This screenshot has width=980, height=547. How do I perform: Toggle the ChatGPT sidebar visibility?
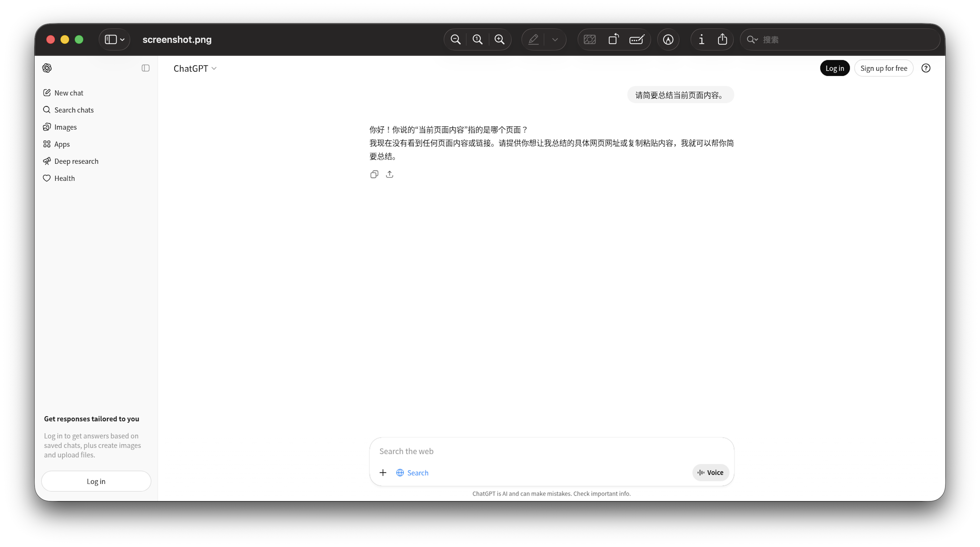point(145,68)
